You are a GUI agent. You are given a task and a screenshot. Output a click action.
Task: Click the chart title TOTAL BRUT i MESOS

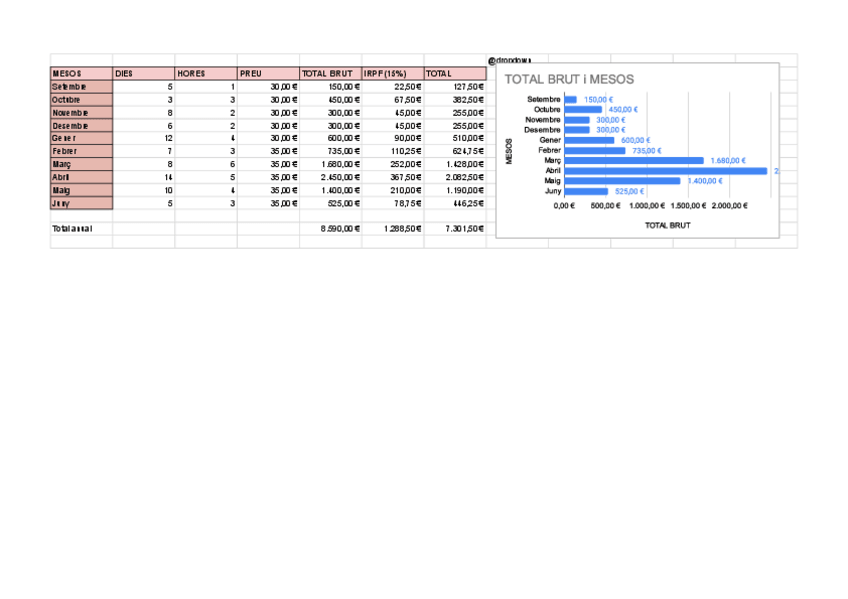click(x=569, y=79)
